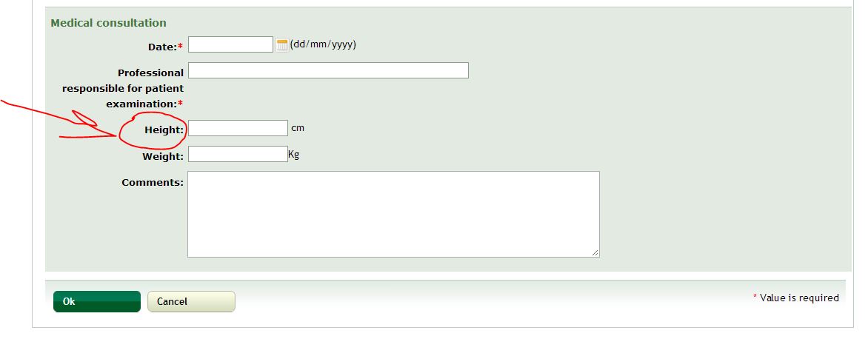Click the Kg unit text beside Weight
The height and width of the screenshot is (339, 868).
(294, 154)
